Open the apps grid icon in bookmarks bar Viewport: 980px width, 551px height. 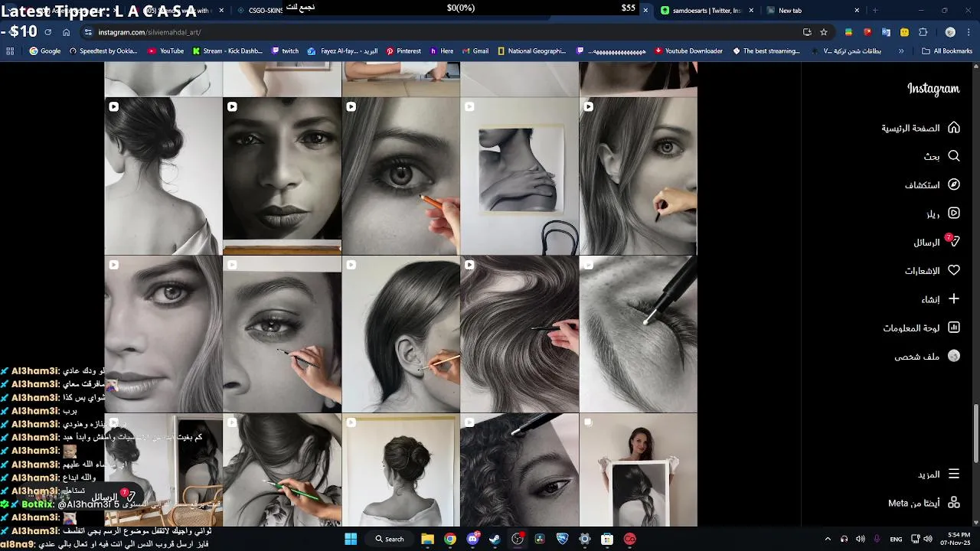(10, 51)
